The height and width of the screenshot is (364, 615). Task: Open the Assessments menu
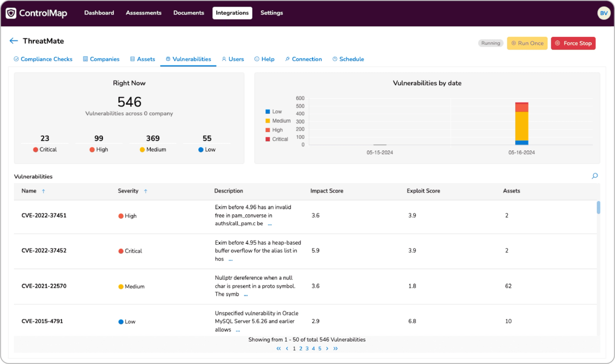143,13
